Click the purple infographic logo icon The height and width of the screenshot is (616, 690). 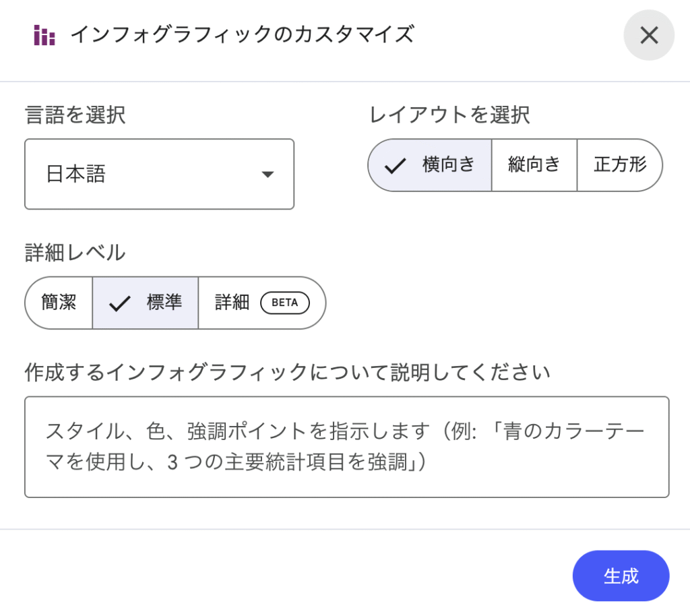[42, 35]
